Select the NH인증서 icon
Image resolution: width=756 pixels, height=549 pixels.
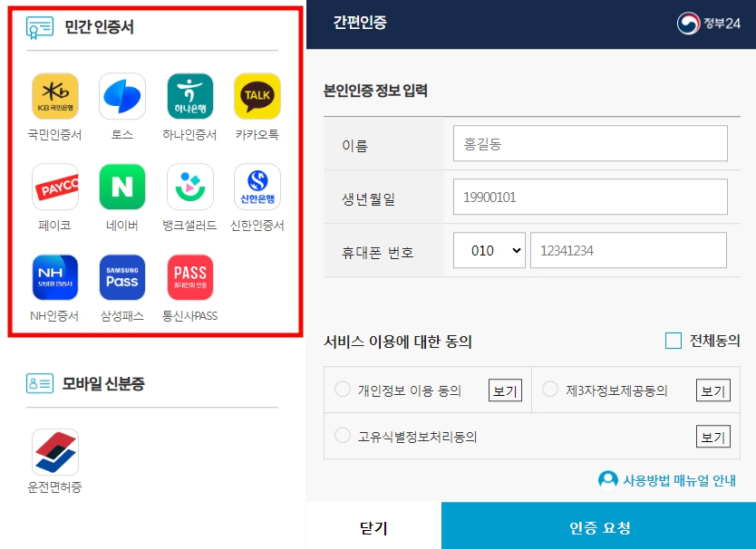tap(55, 277)
